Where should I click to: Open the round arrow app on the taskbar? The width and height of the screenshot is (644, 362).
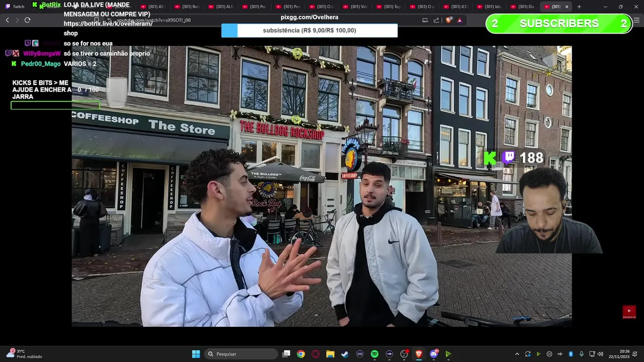tap(389, 354)
